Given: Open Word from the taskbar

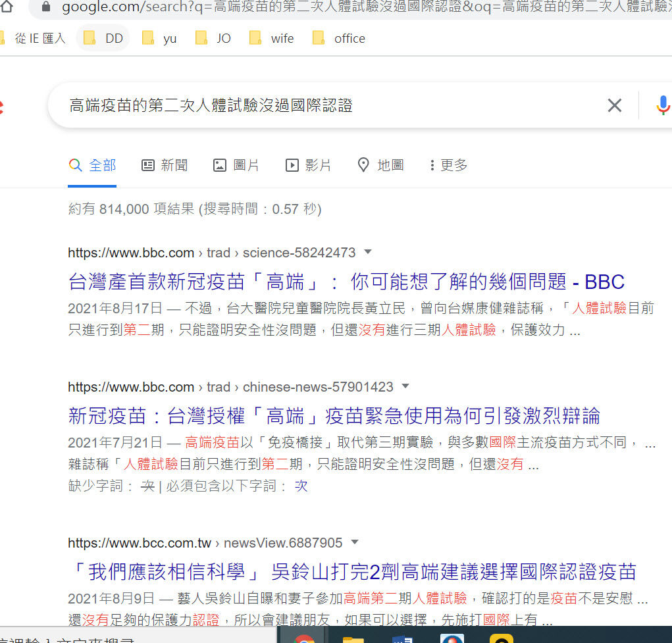Looking at the screenshot, I should pos(403,638).
